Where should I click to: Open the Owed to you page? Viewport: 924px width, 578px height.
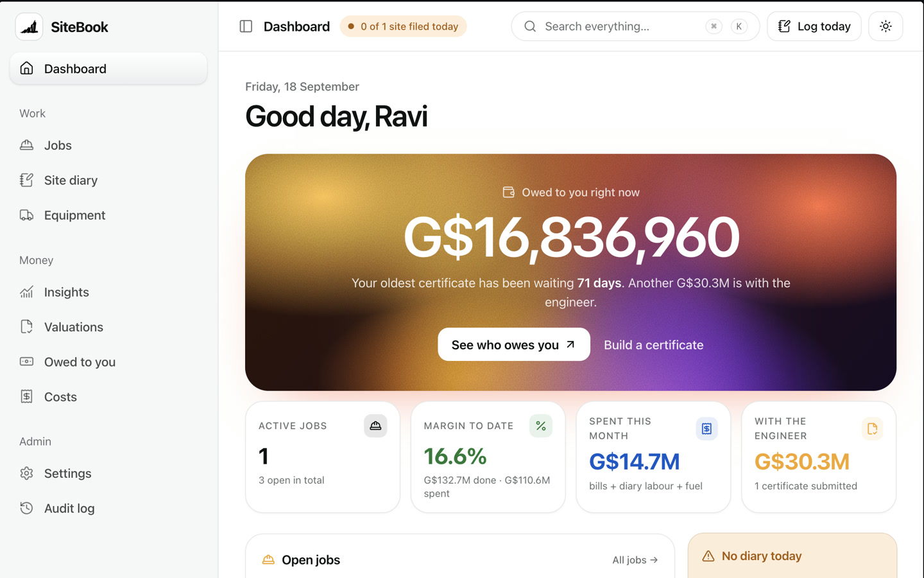click(x=108, y=362)
